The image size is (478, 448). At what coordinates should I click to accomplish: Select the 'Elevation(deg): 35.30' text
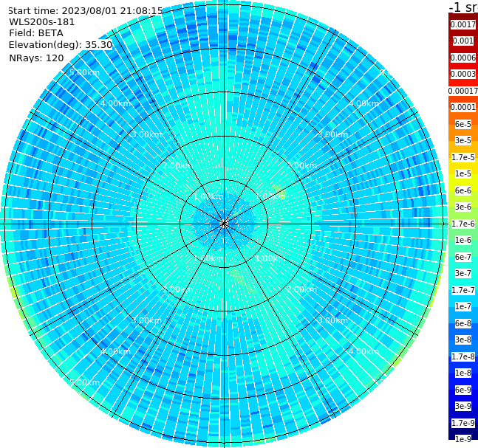tap(61, 45)
